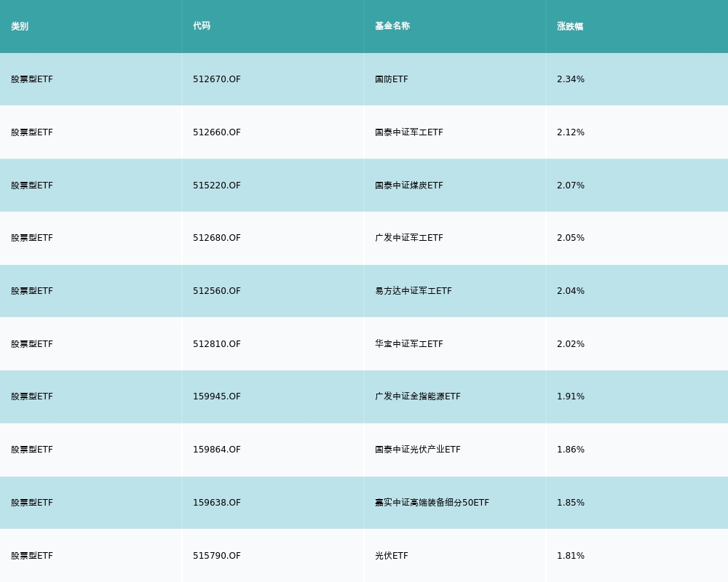Screen dimensions: 728x582
Task: Select code 159638.OF
Action: (x=217, y=503)
